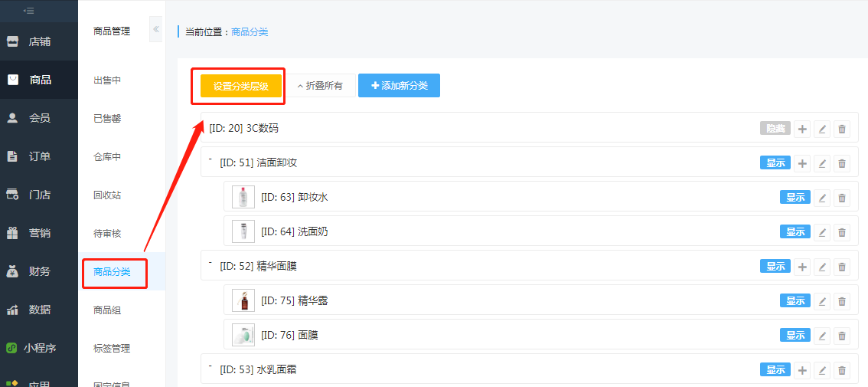The image size is (868, 387).
Task: Delete the 3C数码 category
Action: (x=842, y=130)
